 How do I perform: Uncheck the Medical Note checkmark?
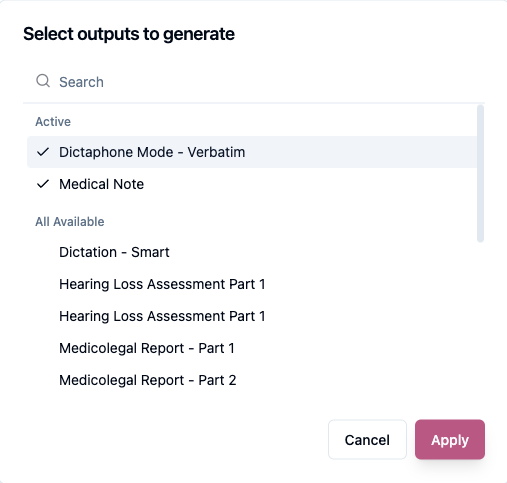point(43,184)
